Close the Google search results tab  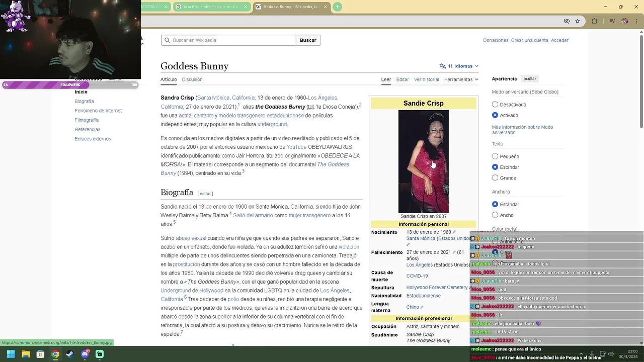(x=245, y=7)
